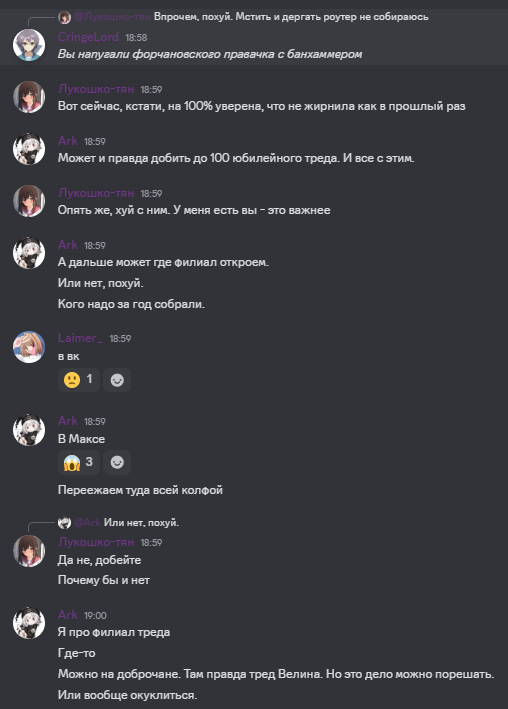
Task: Click the '@Лукошко-тян' mention in the top reply
Action: [112, 17]
